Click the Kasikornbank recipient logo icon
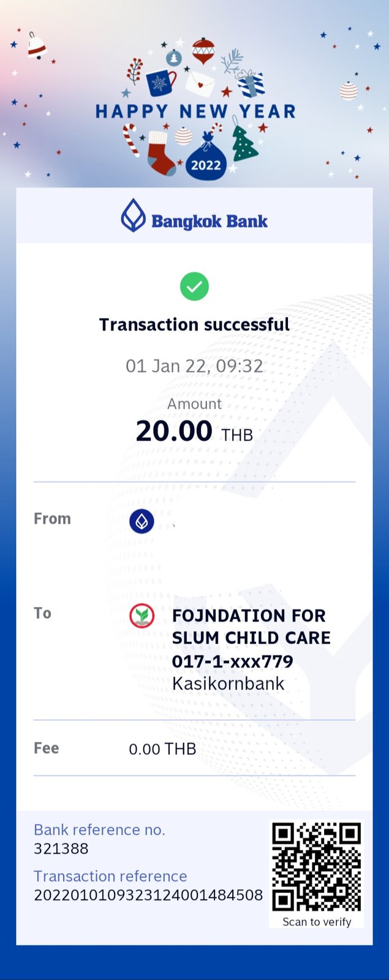Viewport: 389px width, 980px height. coord(142,616)
